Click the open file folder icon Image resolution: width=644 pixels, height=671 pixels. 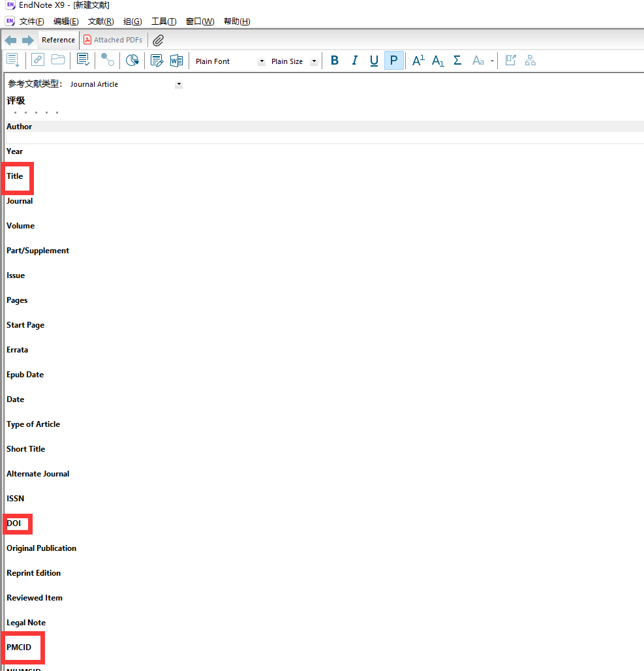(58, 59)
